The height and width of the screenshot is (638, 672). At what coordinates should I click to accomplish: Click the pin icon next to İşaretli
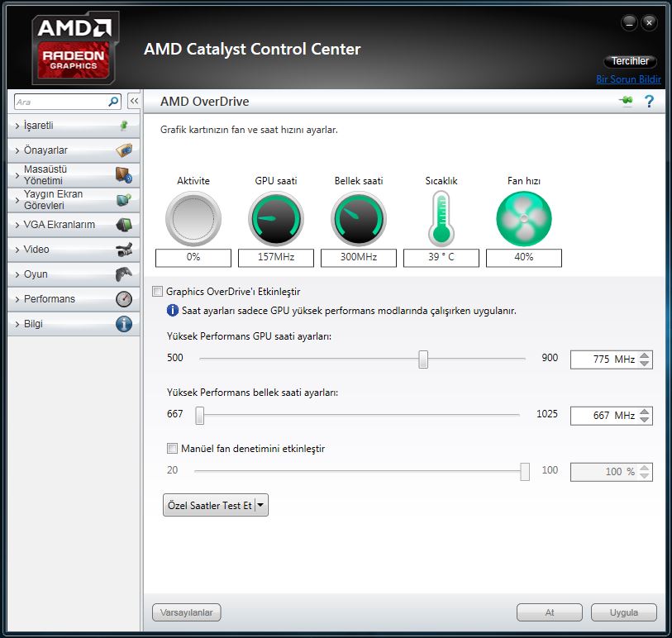coord(123,126)
